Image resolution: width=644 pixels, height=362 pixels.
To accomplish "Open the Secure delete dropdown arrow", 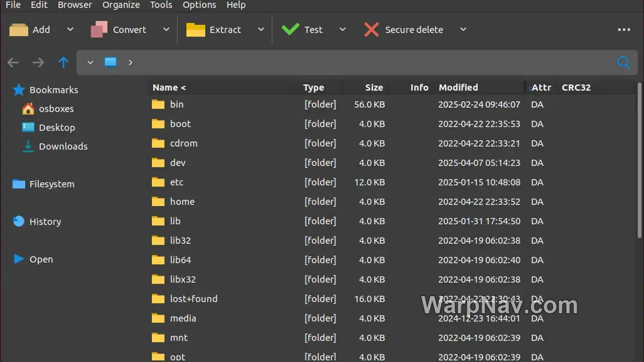I will click(x=463, y=30).
